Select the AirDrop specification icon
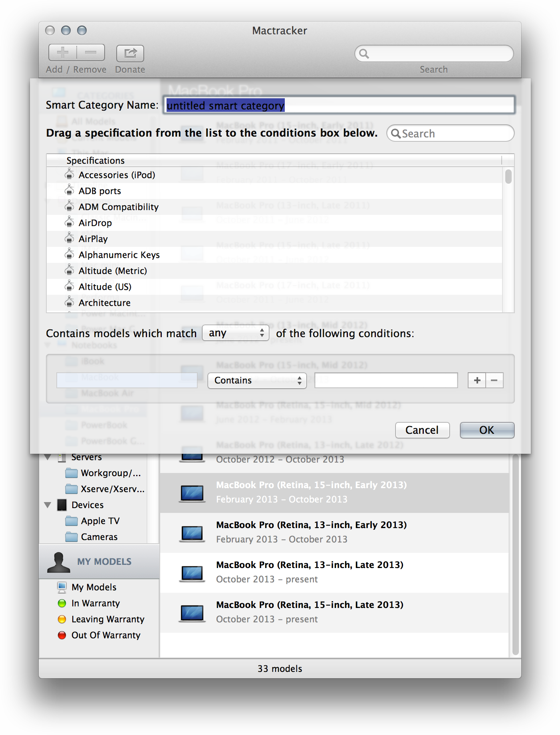Viewport: 560px width, 735px height. [70, 222]
